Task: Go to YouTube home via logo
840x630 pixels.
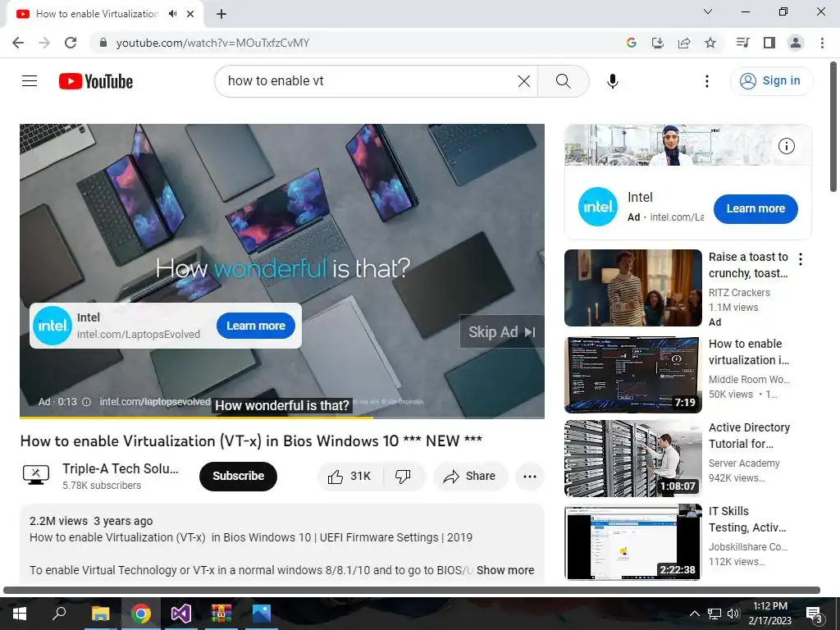Action: click(x=96, y=81)
